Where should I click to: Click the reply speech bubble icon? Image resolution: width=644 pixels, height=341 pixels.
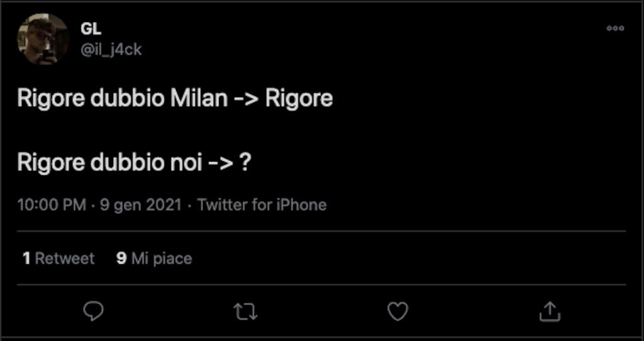tap(93, 311)
